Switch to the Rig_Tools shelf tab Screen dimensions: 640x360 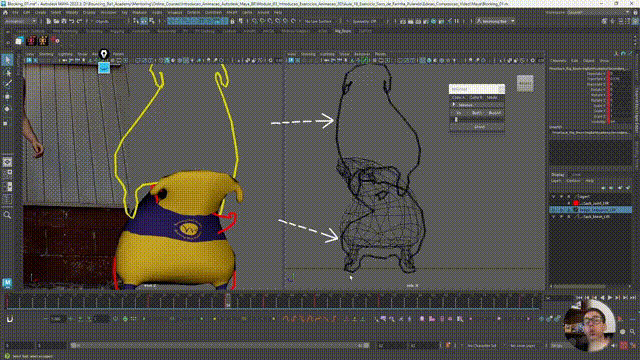click(x=343, y=31)
